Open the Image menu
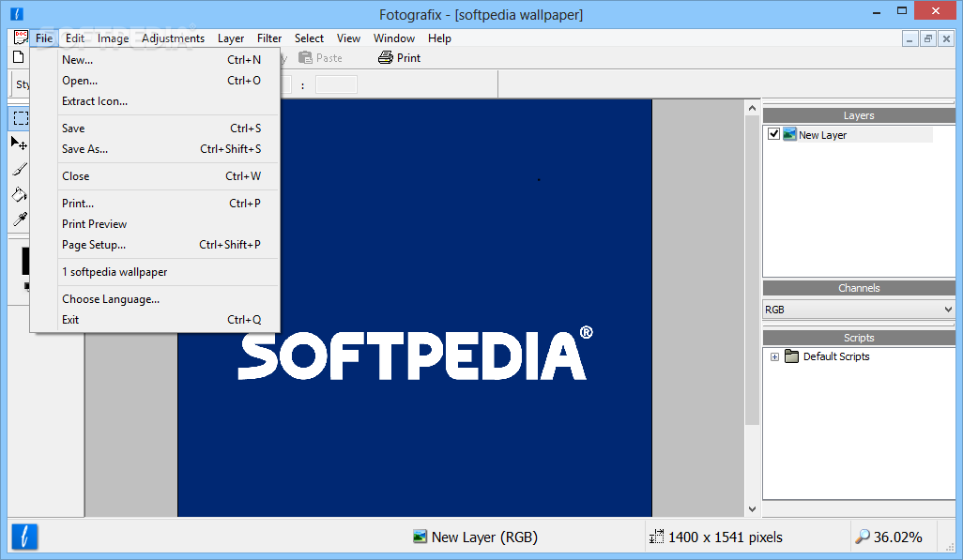This screenshot has width=963, height=560. 113,38
